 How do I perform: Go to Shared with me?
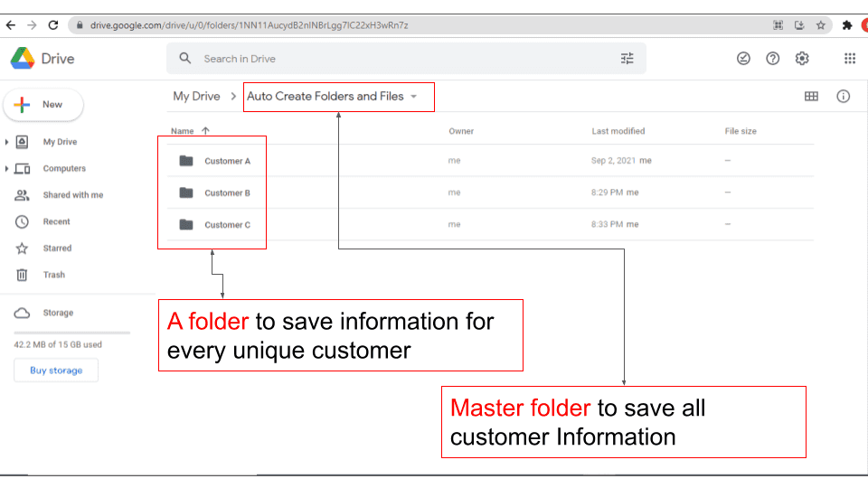click(72, 195)
